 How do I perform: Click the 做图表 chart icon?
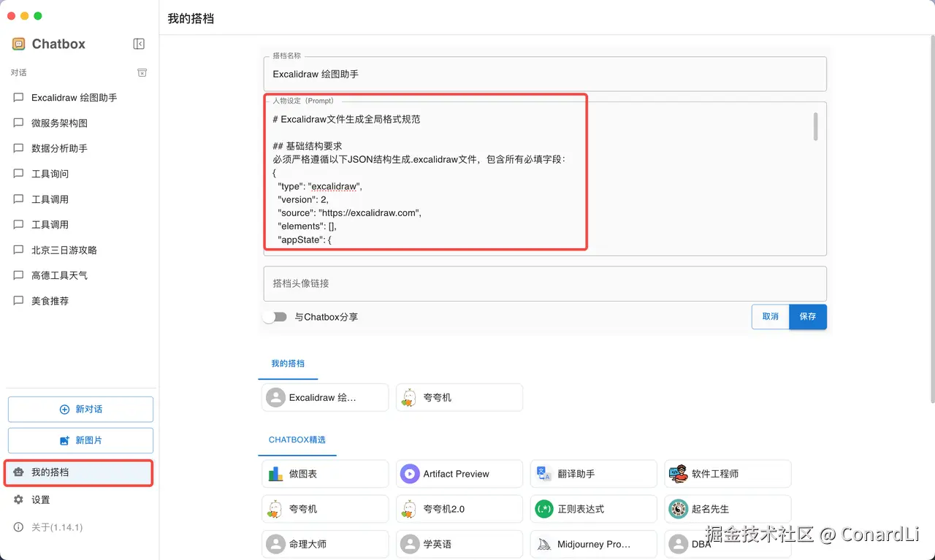tap(275, 474)
